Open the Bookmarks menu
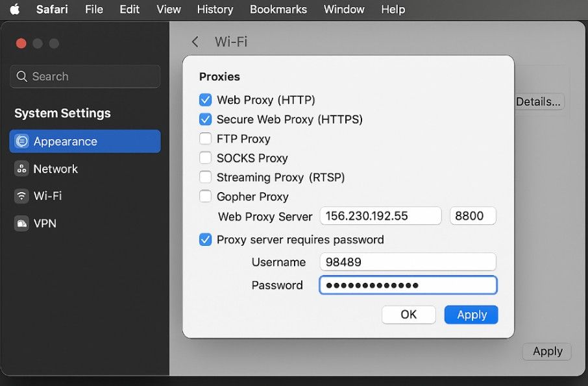 [278, 9]
